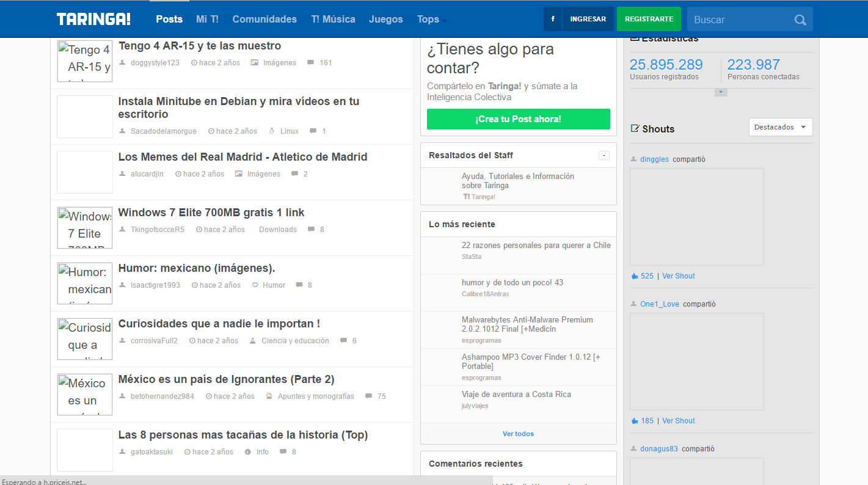Open the Tops menu dropdown
The width and height of the screenshot is (868, 485).
click(431, 19)
